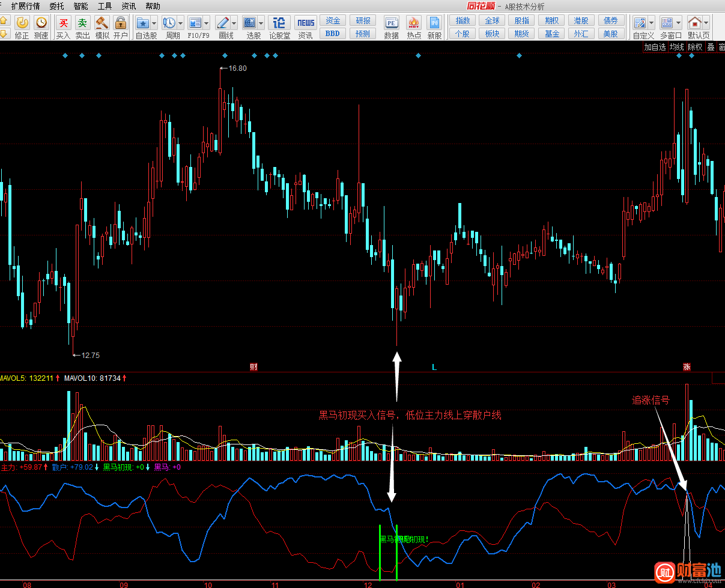Open the 自选股 watchlist star folder icon
Image resolution: width=725 pixels, height=588 pixels.
tap(142, 23)
